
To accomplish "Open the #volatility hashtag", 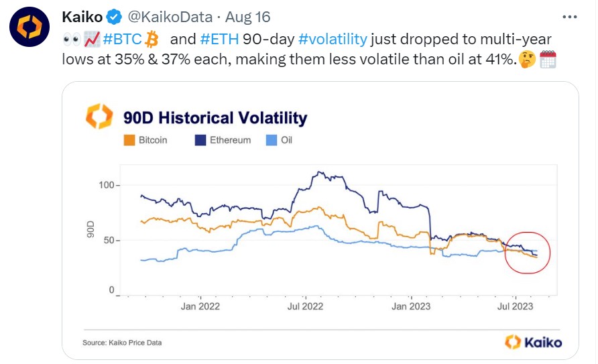I will click(x=333, y=40).
